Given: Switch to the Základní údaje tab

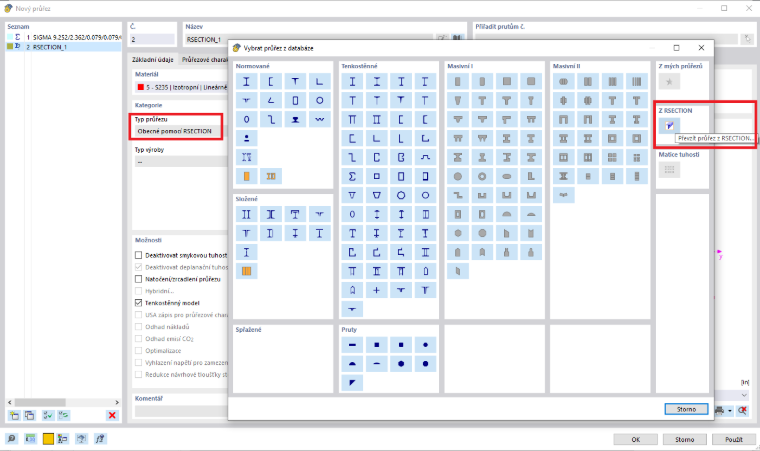Looking at the screenshot, I should (152, 60).
